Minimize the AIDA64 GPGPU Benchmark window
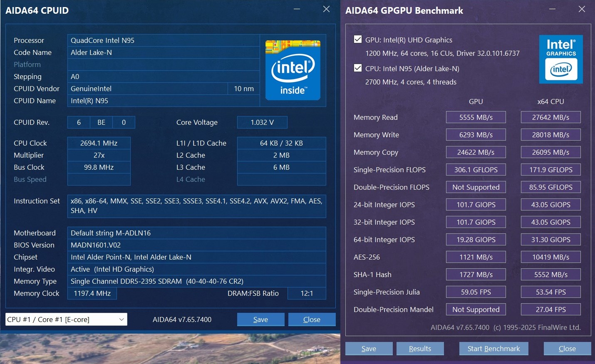The height and width of the screenshot is (364, 595). [552, 9]
